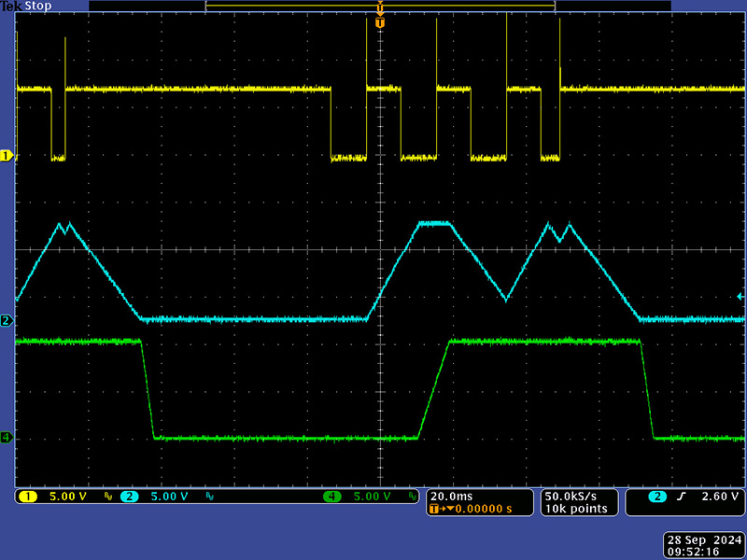Screen dimensions: 747x560
Task: Toggle the cyan channel 2 badge
Action: pyautogui.click(x=130, y=497)
